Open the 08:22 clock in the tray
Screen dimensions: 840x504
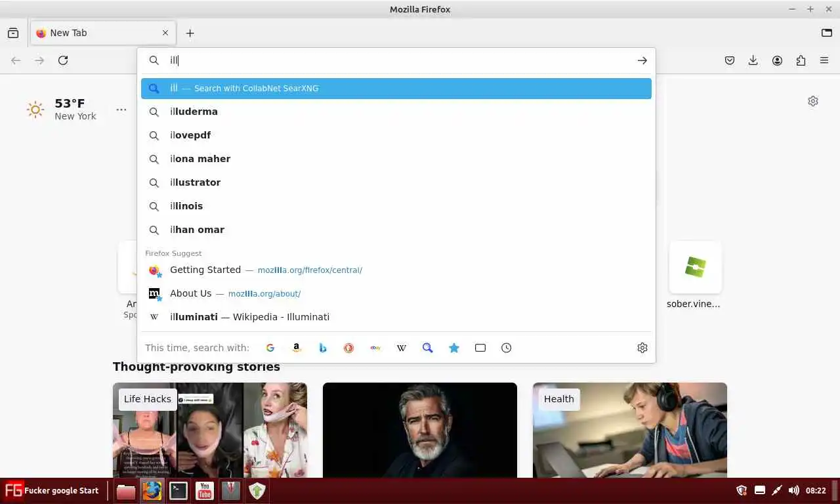point(816,490)
